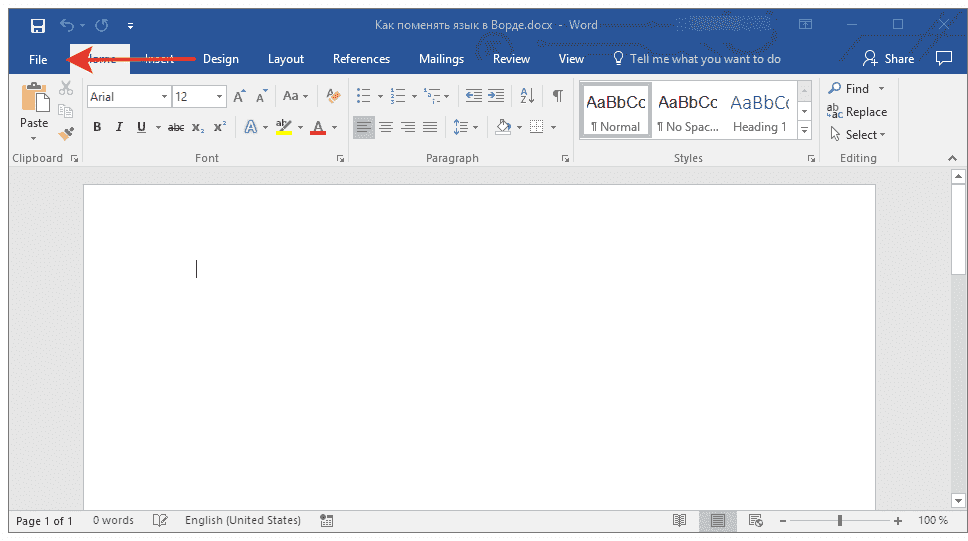Click the Sort A-Z icon

[526, 97]
